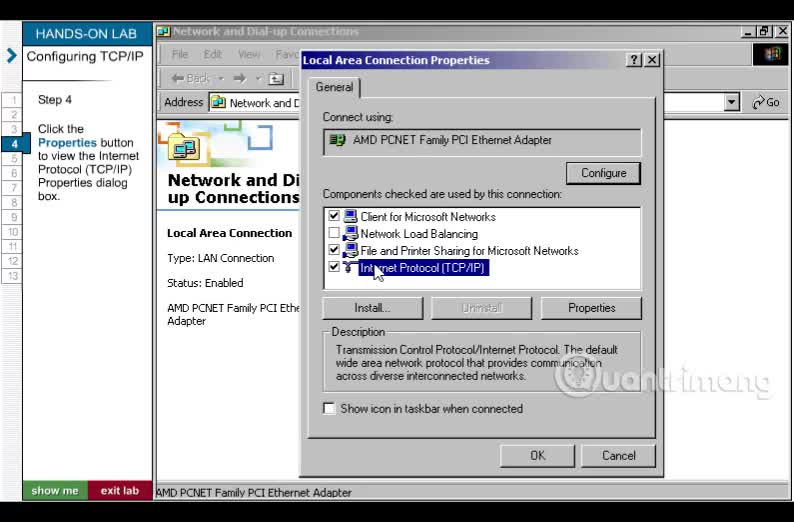This screenshot has height=522, width=794.
Task: Click the Go button beside the address bar
Action: click(x=766, y=102)
